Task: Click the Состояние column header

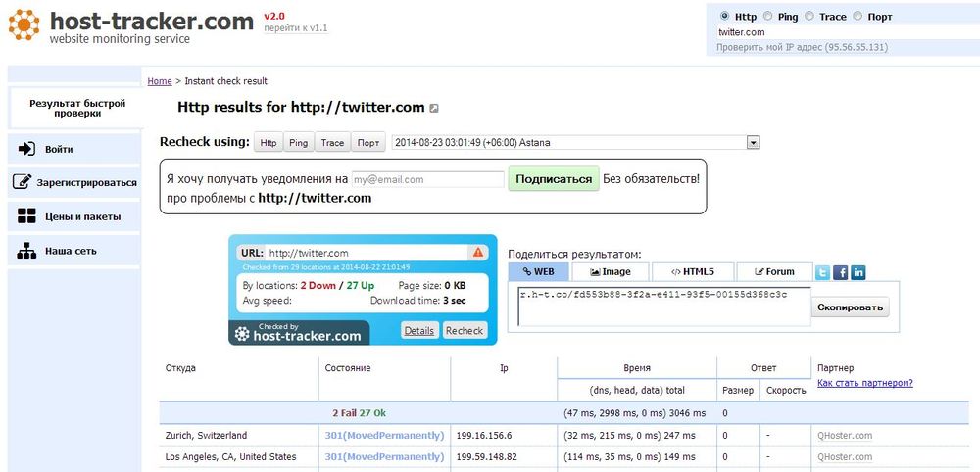Action: click(x=348, y=368)
